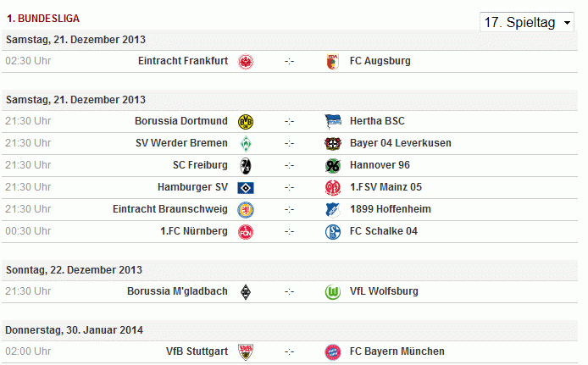Screen dimensions: 588x365
Task: Select the 1.FC Nürnberg team name
Action: tap(194, 231)
